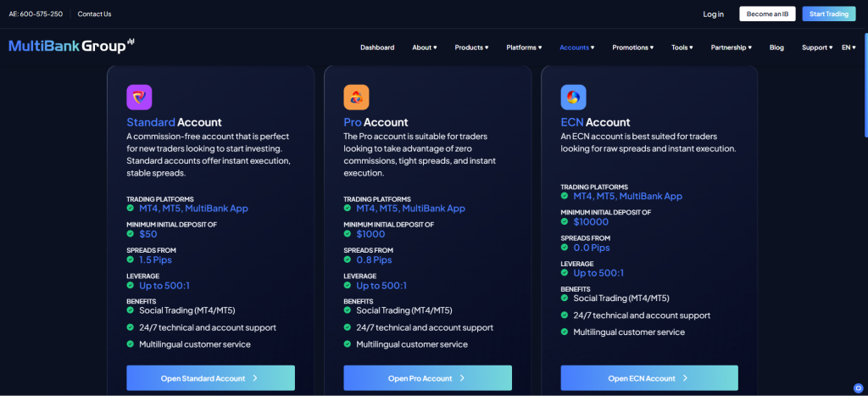
Task: Click the green check beside 0.8 Pips
Action: tap(347, 259)
